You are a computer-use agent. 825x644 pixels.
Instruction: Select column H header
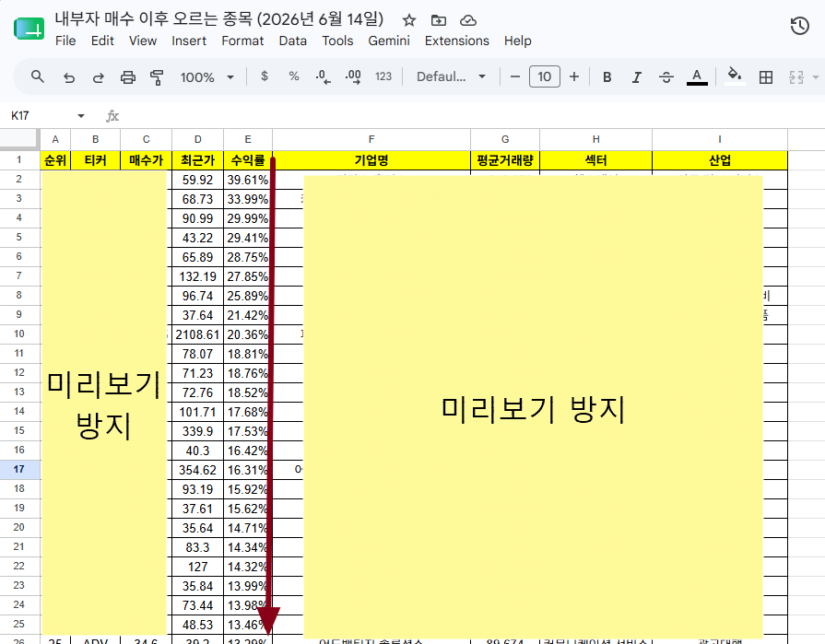pyautogui.click(x=595, y=139)
